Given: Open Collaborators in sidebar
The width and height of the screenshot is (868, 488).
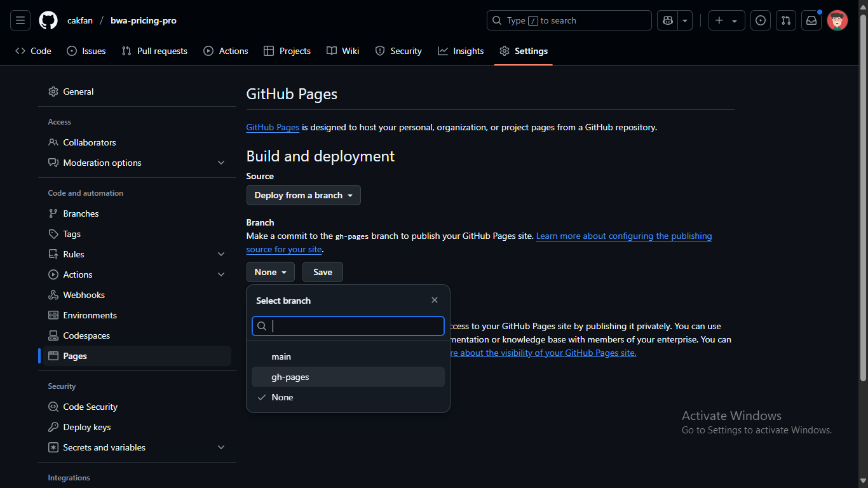Looking at the screenshot, I should (137, 142).
